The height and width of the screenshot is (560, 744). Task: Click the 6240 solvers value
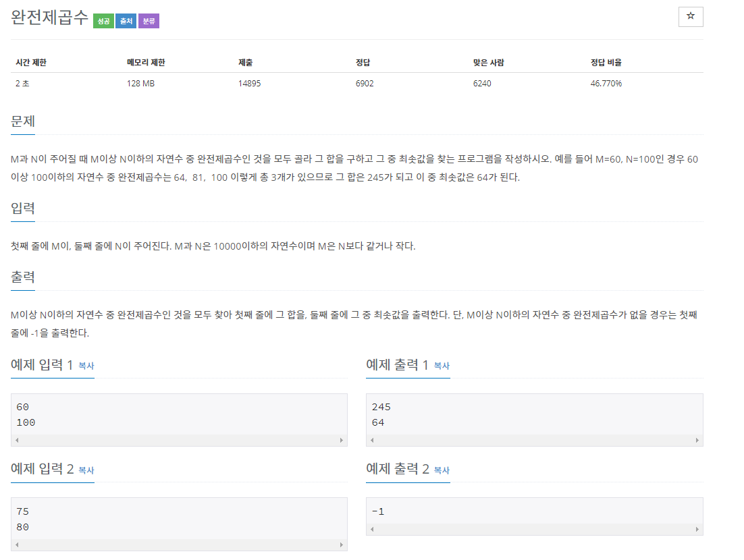click(x=482, y=84)
